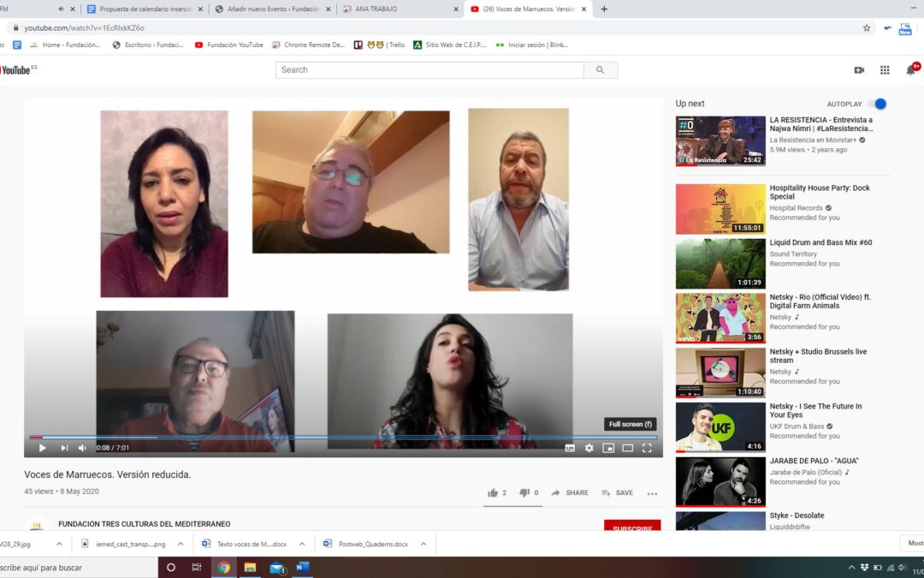The height and width of the screenshot is (578, 924).
Task: Toggle subtitles in video player
Action: [570, 448]
